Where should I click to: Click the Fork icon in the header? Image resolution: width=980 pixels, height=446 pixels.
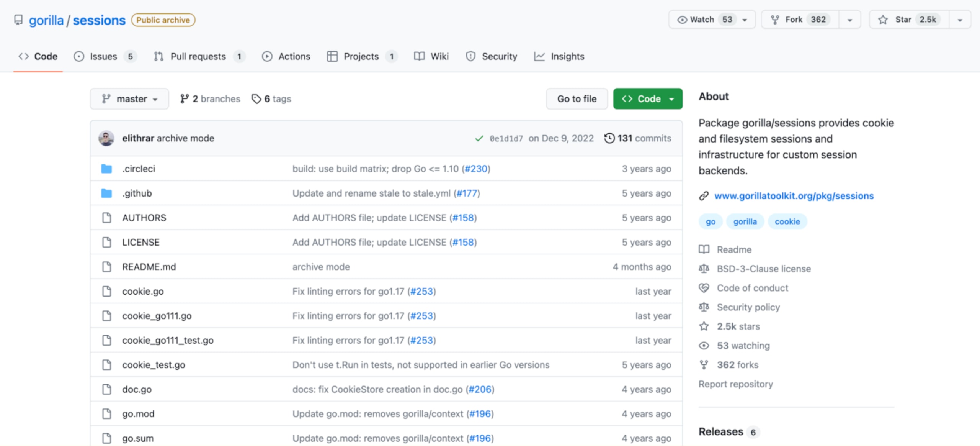pos(776,19)
